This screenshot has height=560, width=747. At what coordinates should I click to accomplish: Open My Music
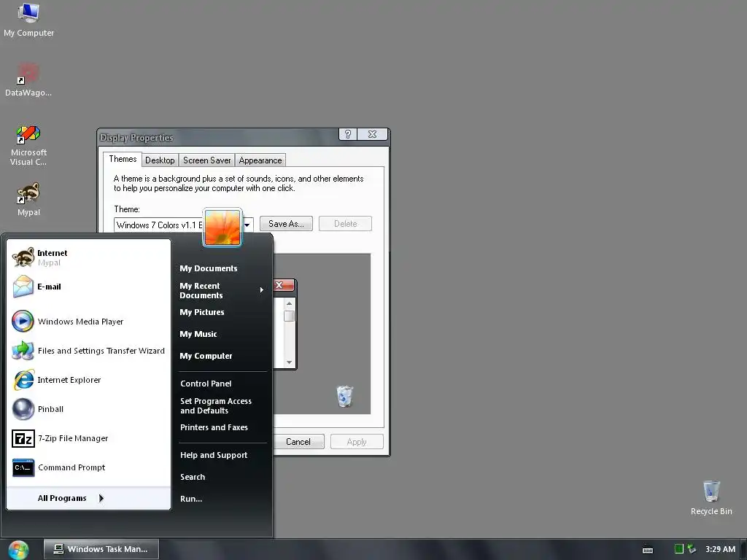pyautogui.click(x=222, y=334)
